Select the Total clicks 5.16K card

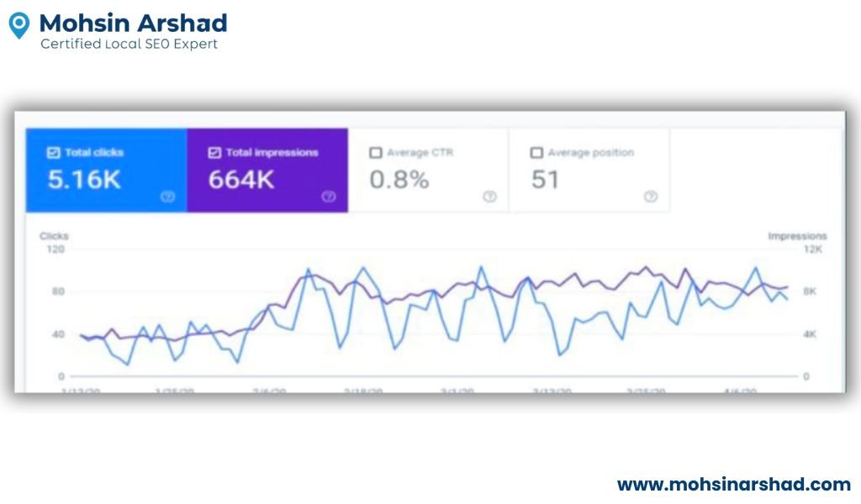(105, 171)
